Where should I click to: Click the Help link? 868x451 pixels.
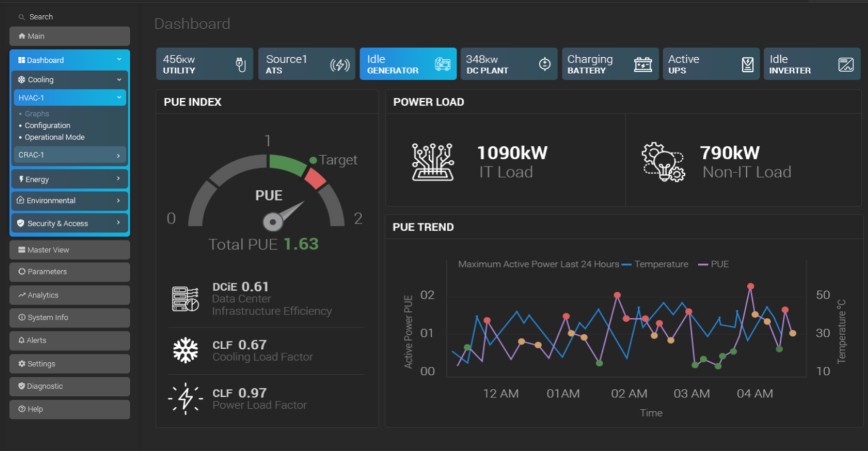pos(35,409)
